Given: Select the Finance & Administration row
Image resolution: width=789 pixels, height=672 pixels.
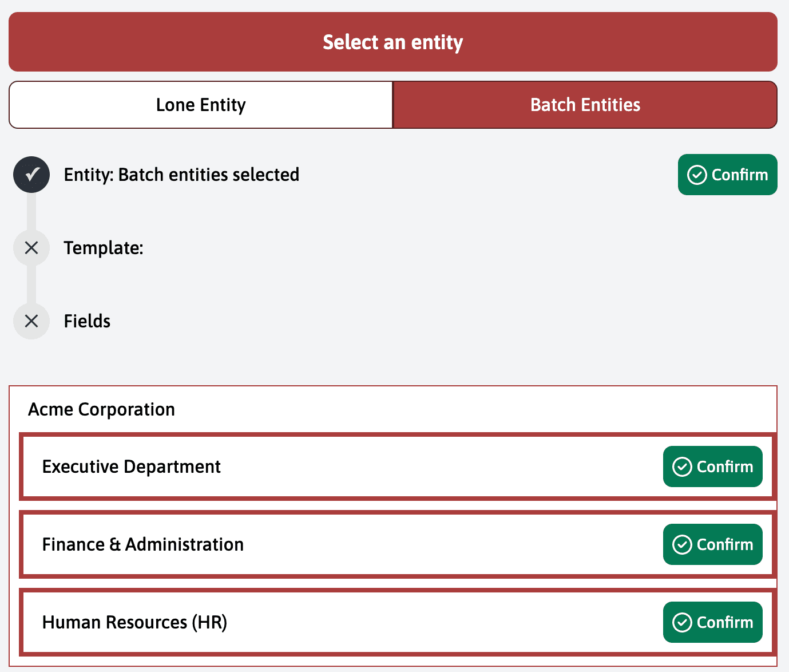Looking at the screenshot, I should [x=343, y=545].
